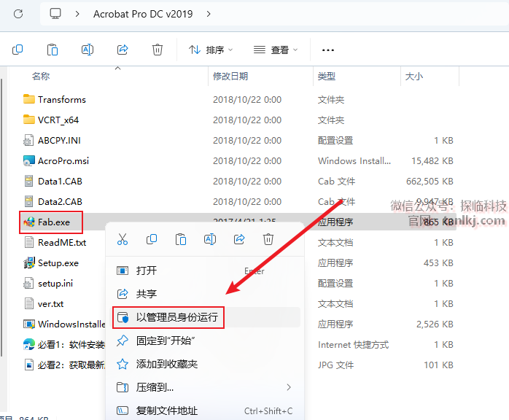Image resolution: width=509 pixels, height=420 pixels.
Task: Select Acrobat Pro DC v2019 breadcrumb
Action: 143,14
